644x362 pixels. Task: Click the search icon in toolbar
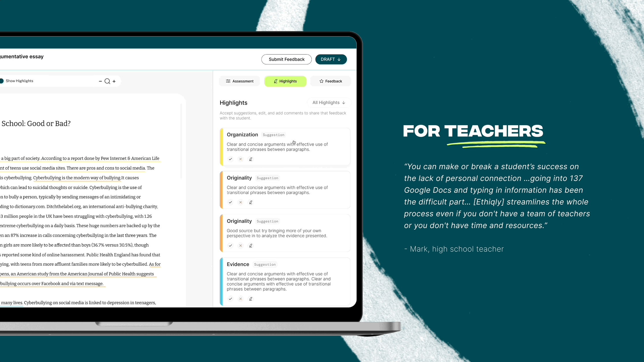tap(107, 81)
